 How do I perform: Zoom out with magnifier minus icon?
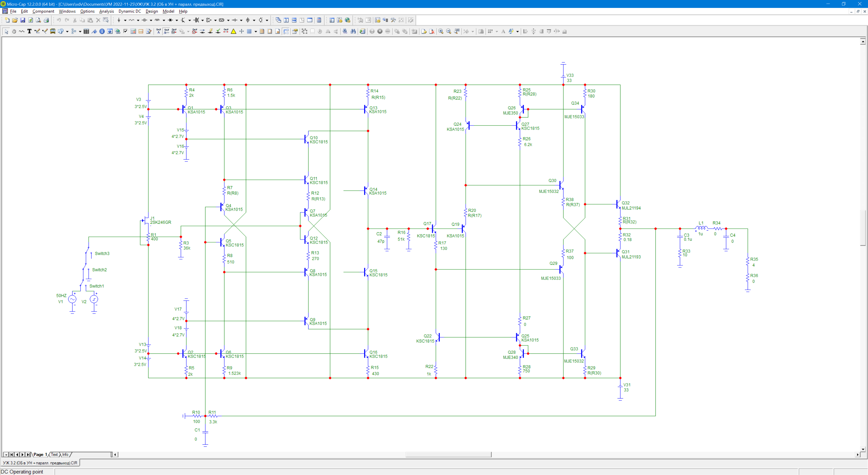pos(448,31)
